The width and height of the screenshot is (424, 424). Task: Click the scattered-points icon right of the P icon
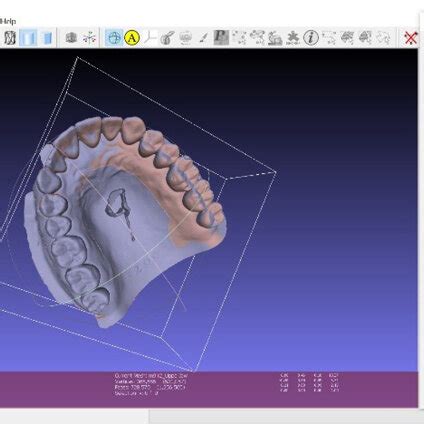pyautogui.click(x=239, y=38)
